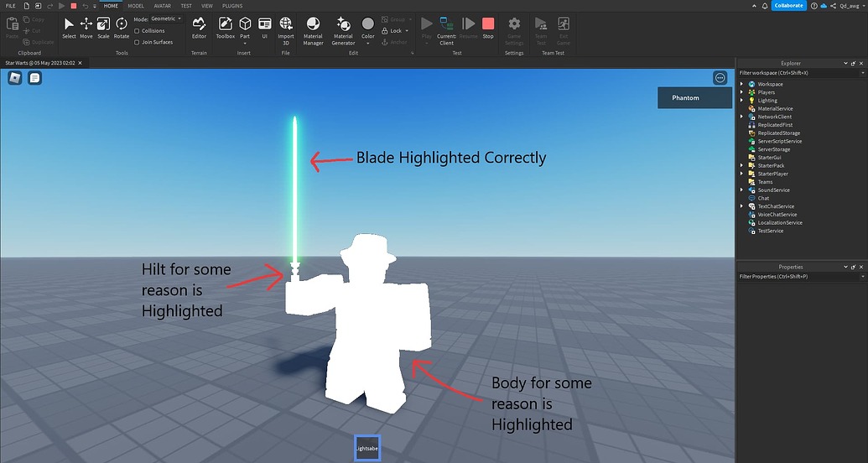Image resolution: width=868 pixels, height=463 pixels.
Task: Activate the Rotate tool
Action: click(122, 28)
